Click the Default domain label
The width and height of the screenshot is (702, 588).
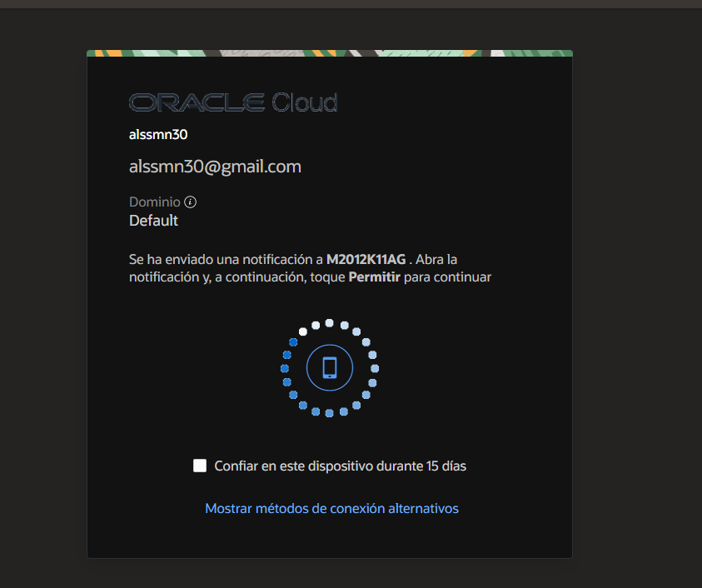pos(153,220)
